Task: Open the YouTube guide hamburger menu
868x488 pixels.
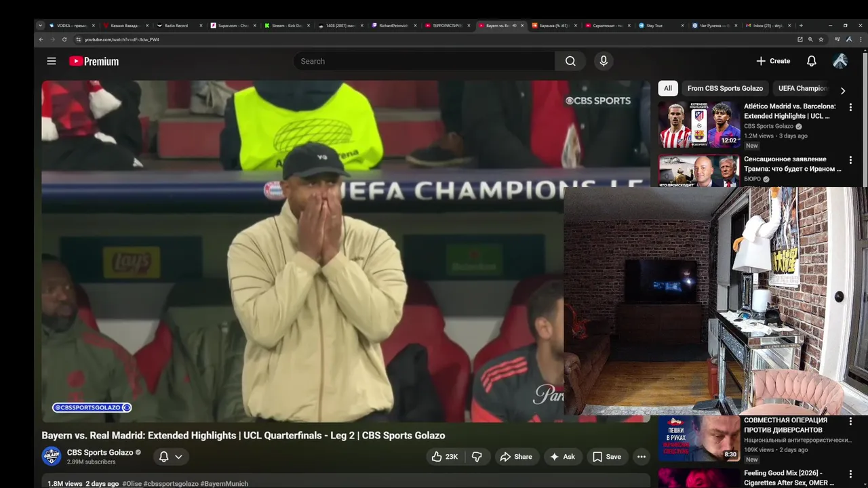Action: [52, 61]
